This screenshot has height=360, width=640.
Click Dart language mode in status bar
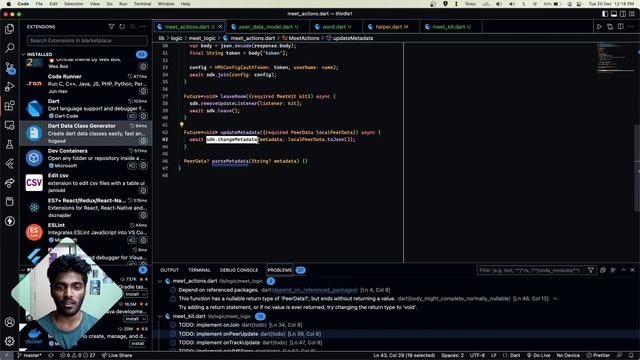click(515, 356)
